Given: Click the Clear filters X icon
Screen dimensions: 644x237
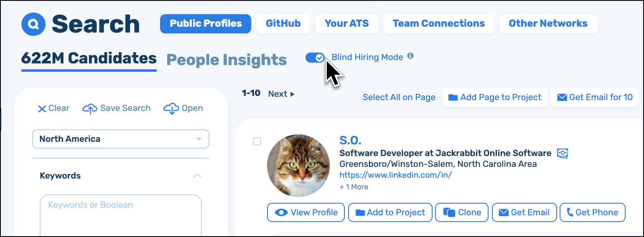Looking at the screenshot, I should (x=42, y=109).
